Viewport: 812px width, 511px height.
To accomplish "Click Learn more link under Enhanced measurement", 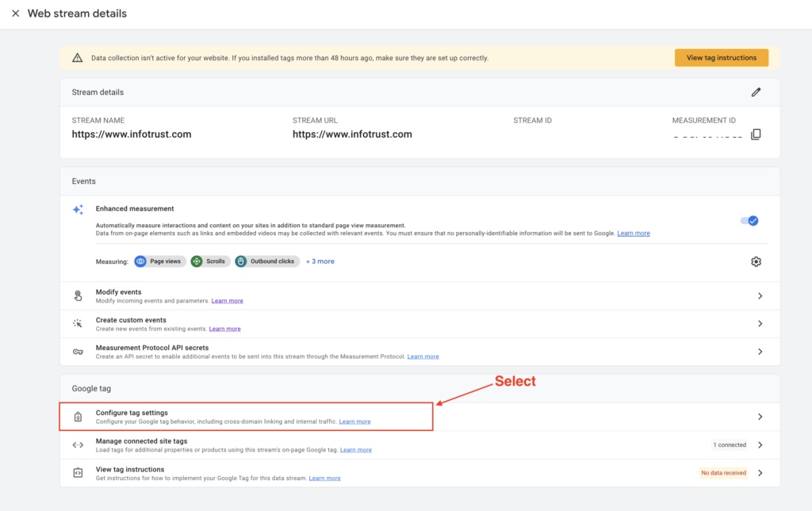I will (x=633, y=234).
